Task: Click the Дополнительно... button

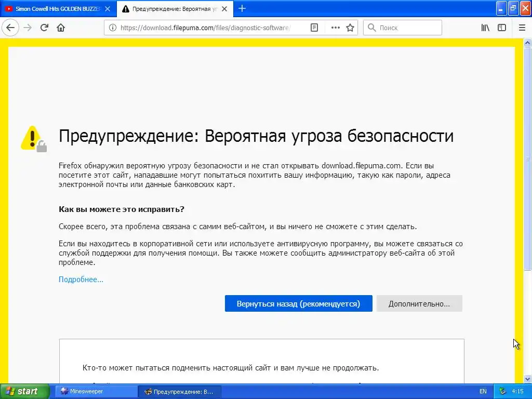Action: (x=419, y=303)
